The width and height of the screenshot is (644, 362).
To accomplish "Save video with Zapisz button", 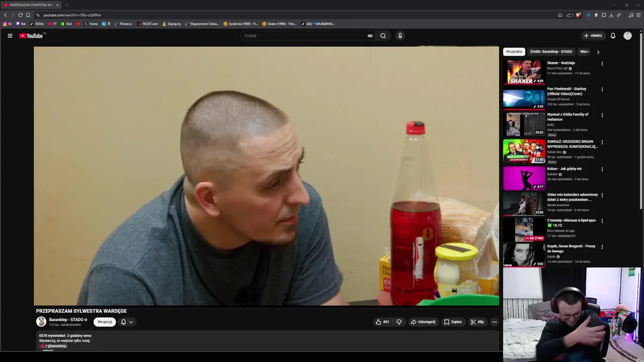I will tap(453, 322).
